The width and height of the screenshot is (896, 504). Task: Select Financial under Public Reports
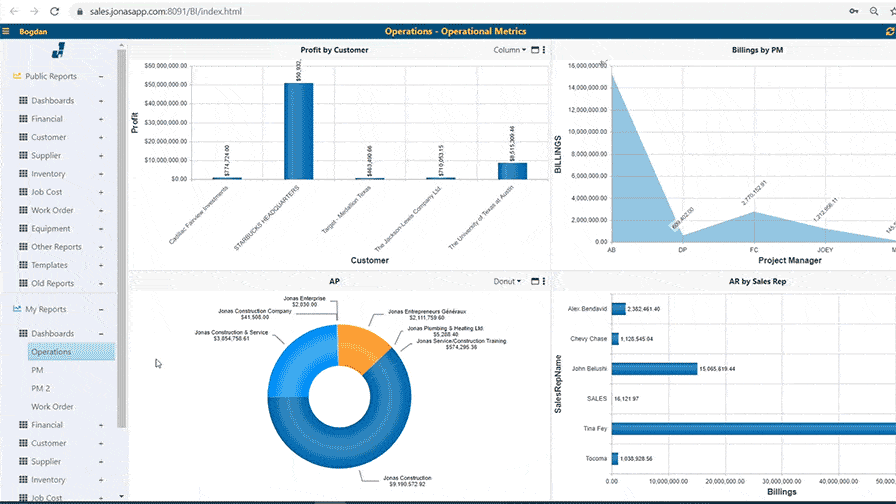tap(47, 119)
